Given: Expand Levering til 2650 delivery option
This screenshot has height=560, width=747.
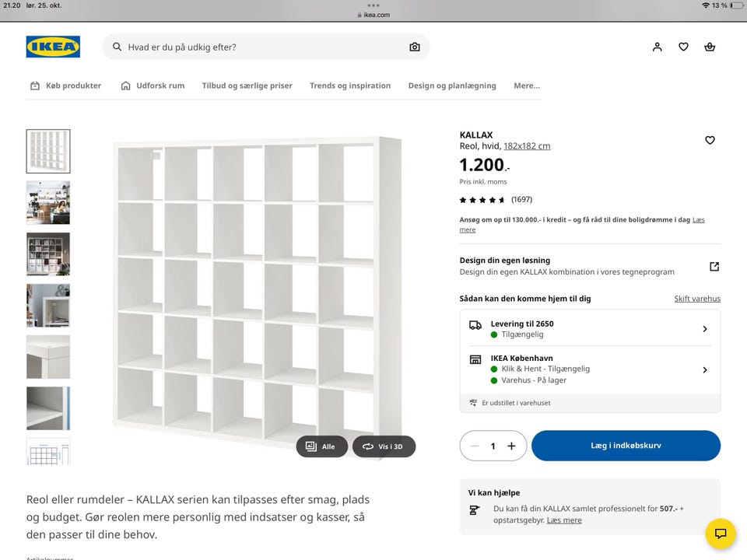Looking at the screenshot, I should [x=705, y=329].
